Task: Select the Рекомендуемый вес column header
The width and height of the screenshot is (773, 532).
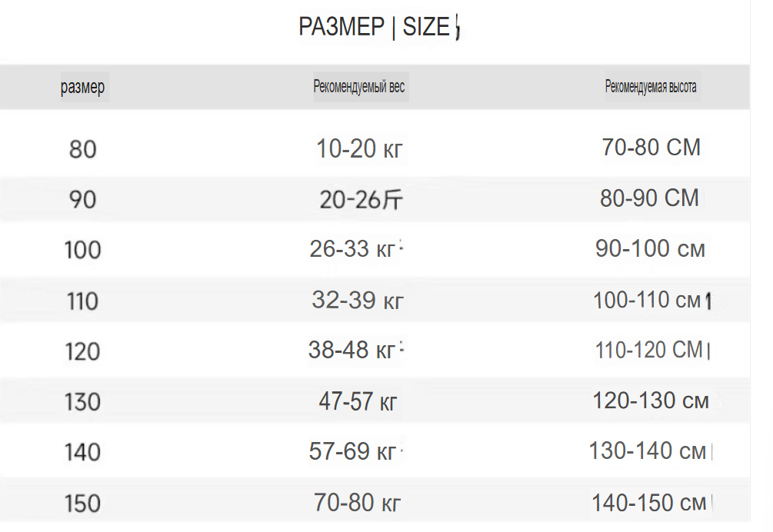Action: (359, 87)
